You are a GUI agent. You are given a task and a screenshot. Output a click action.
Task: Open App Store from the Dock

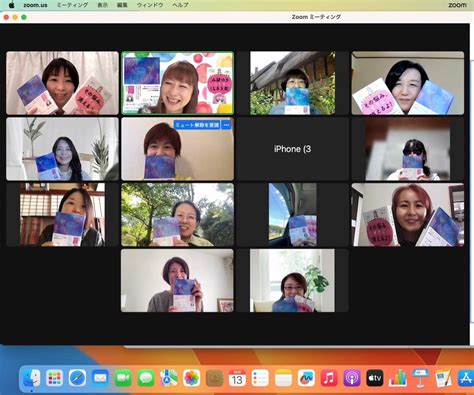tap(466, 378)
